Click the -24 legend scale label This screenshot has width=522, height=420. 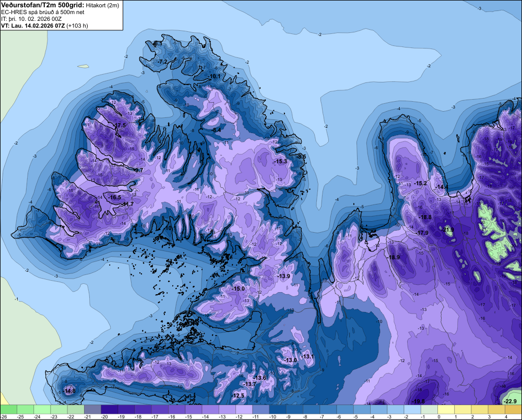click(x=37, y=417)
